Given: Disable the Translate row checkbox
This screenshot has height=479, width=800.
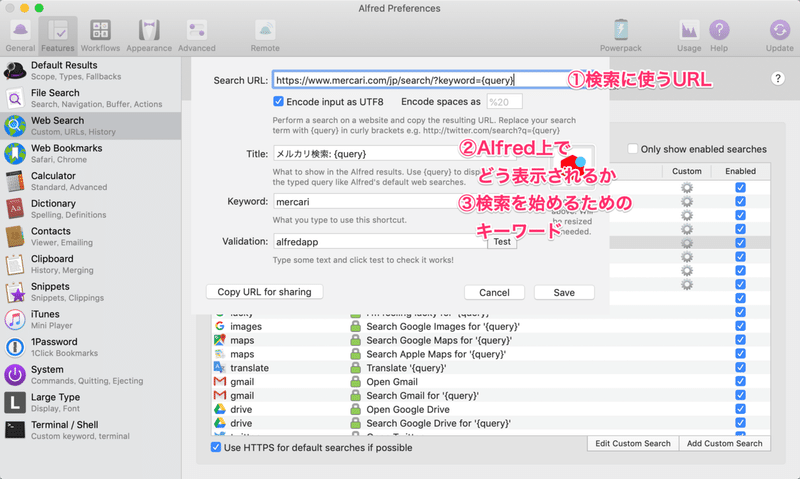Looking at the screenshot, I should click(x=740, y=367).
